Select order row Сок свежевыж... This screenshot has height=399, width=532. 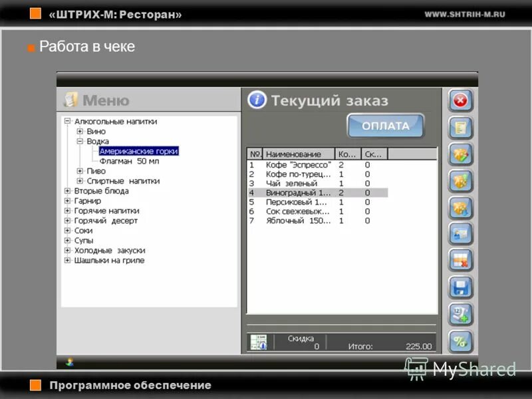[x=318, y=211]
